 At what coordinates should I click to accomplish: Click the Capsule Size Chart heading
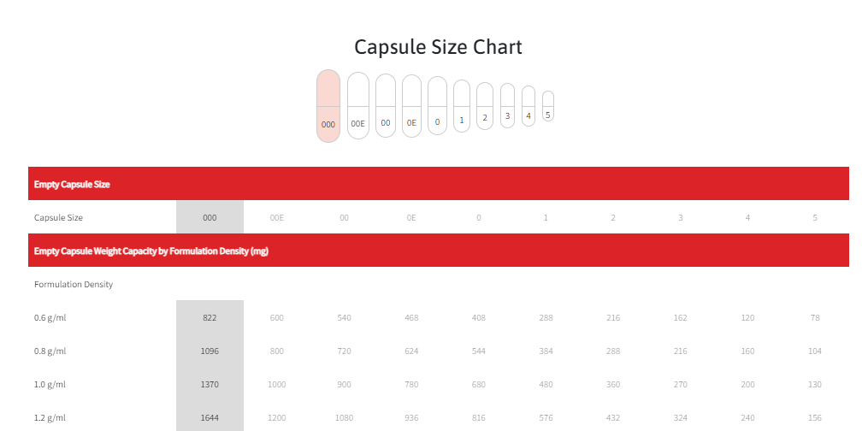pos(439,47)
